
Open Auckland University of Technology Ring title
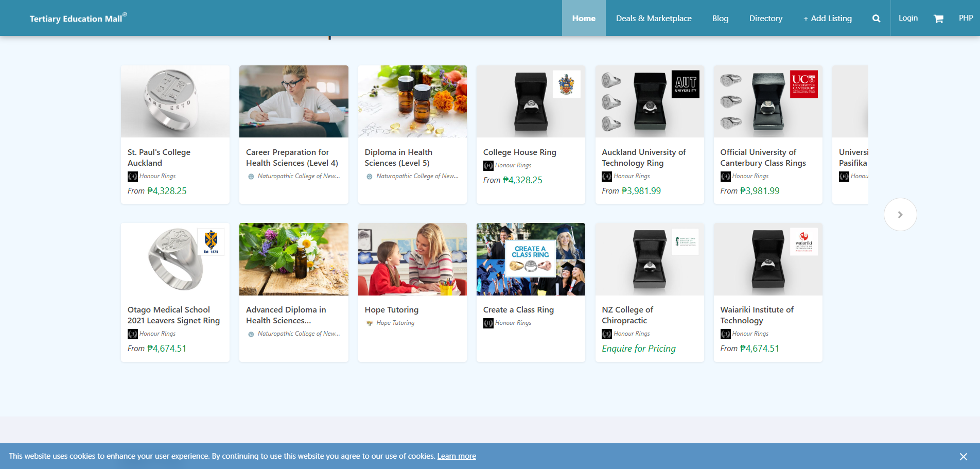coord(644,158)
